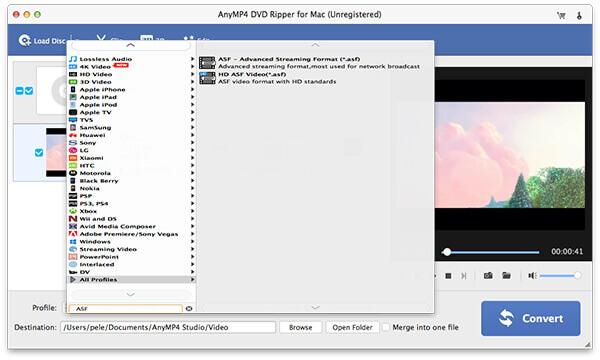Open the Load Disc dropdown arrow
The width and height of the screenshot is (600, 360).
click(x=77, y=40)
